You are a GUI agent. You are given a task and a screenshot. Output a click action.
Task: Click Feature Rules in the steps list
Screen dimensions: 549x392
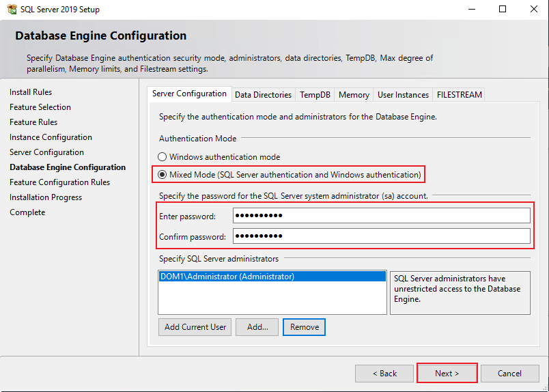tap(33, 122)
